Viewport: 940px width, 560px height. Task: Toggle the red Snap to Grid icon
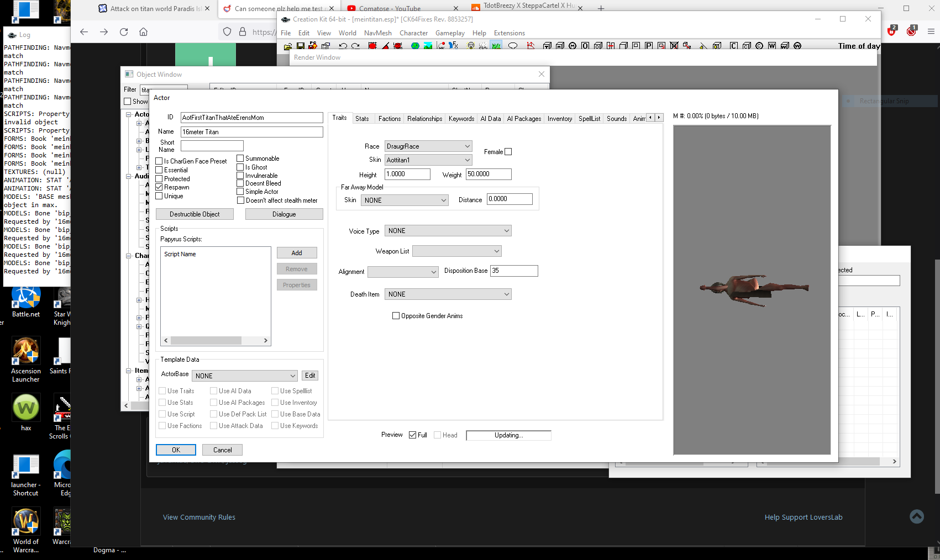pos(372,46)
